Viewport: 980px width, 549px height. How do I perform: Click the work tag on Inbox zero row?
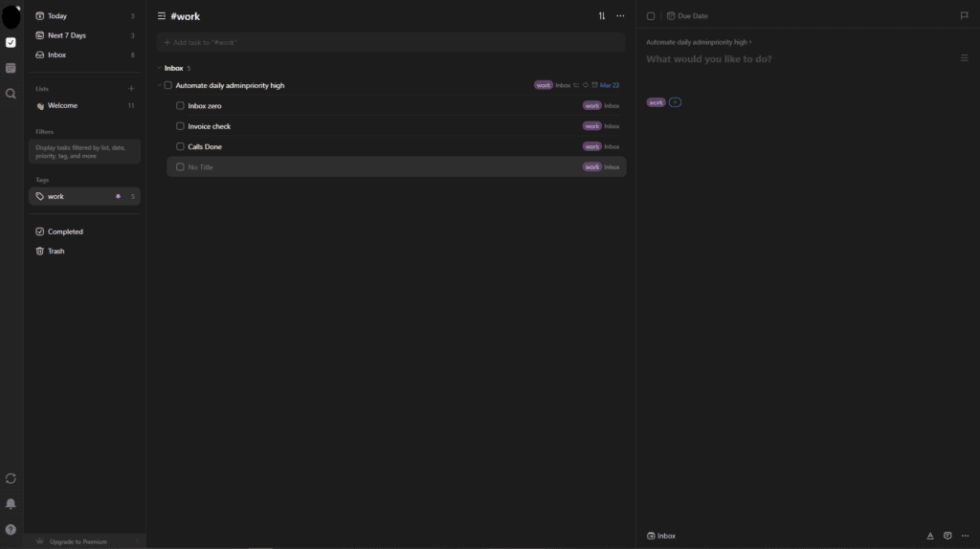tap(591, 105)
